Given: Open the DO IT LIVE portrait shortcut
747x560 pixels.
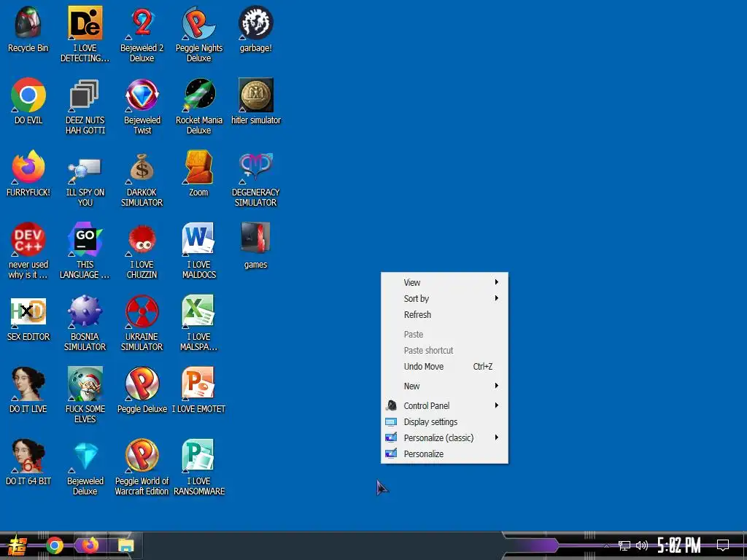Looking at the screenshot, I should point(28,391).
